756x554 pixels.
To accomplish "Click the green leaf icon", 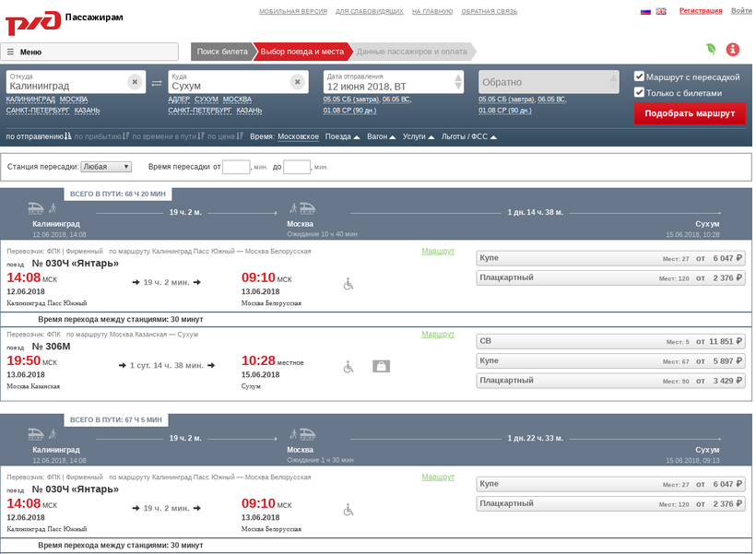I will pyautogui.click(x=711, y=50).
